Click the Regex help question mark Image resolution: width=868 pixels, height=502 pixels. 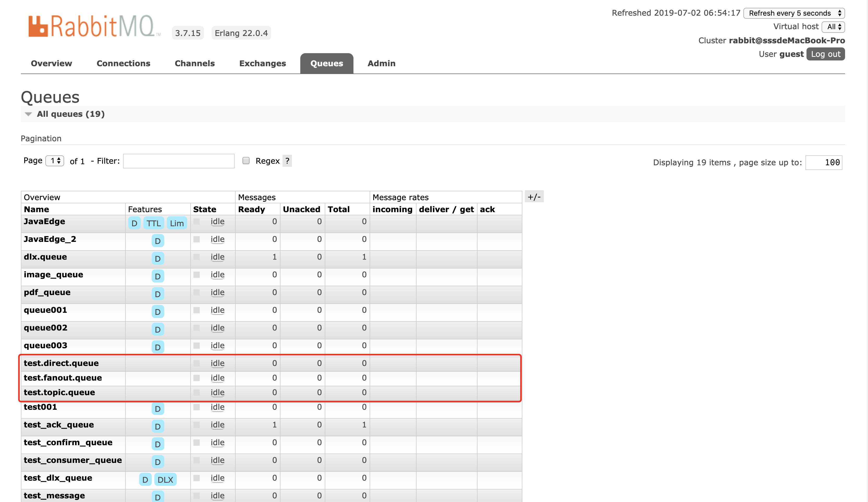click(x=287, y=161)
